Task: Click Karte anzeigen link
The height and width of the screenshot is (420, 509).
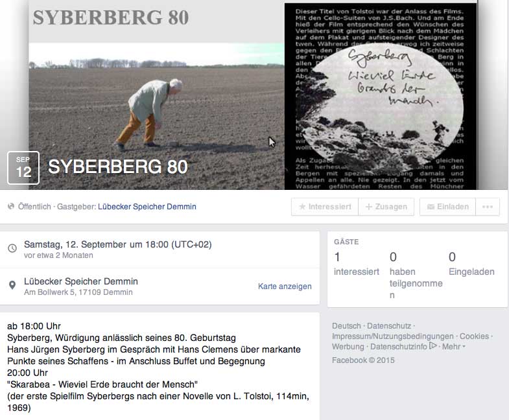Action: point(285,286)
